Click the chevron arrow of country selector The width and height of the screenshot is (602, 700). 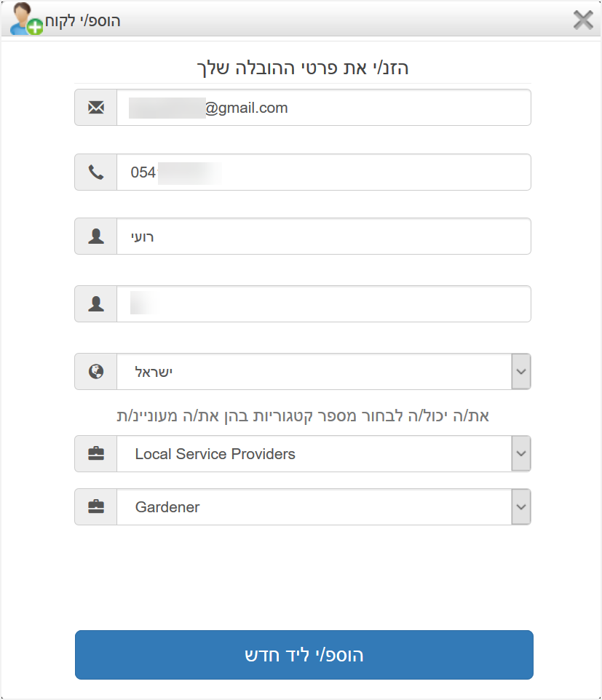(521, 371)
